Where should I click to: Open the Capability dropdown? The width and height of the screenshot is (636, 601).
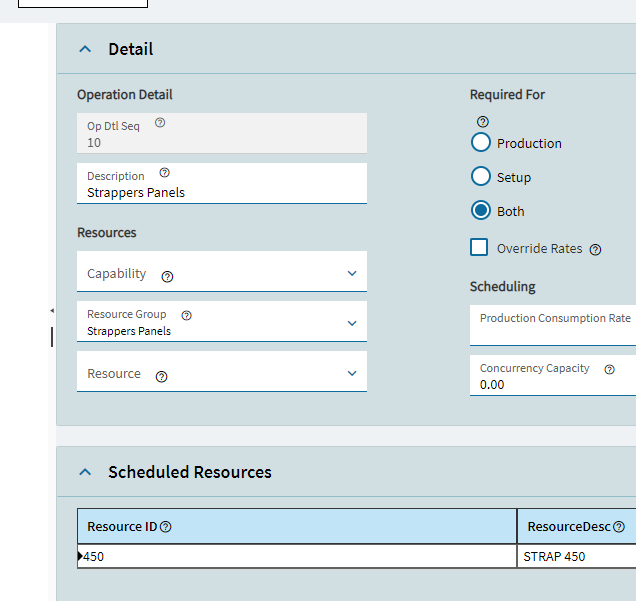pos(352,273)
